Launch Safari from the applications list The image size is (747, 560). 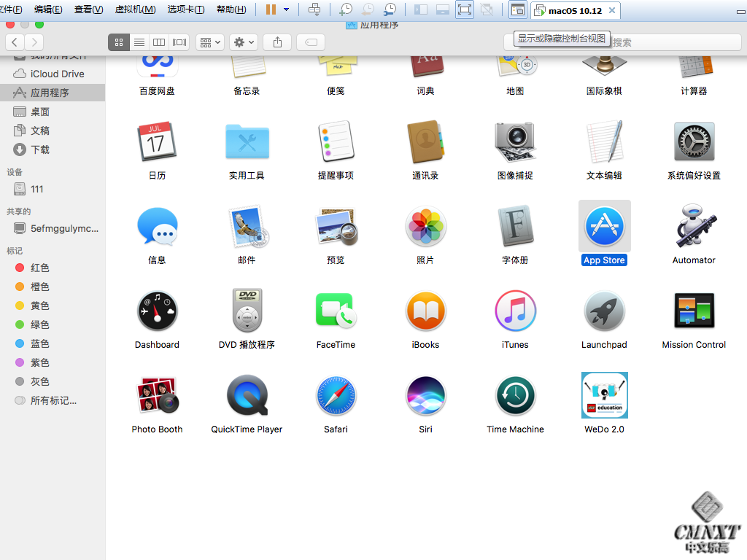pos(336,396)
